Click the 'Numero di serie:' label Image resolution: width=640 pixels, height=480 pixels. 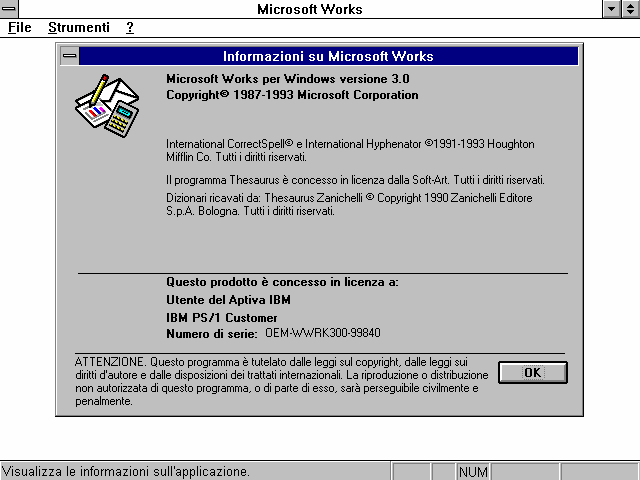[x=212, y=334]
